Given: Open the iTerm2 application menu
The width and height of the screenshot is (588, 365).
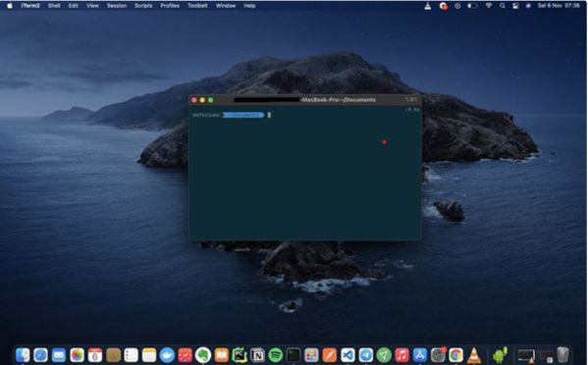Looking at the screenshot, I should [x=30, y=6].
